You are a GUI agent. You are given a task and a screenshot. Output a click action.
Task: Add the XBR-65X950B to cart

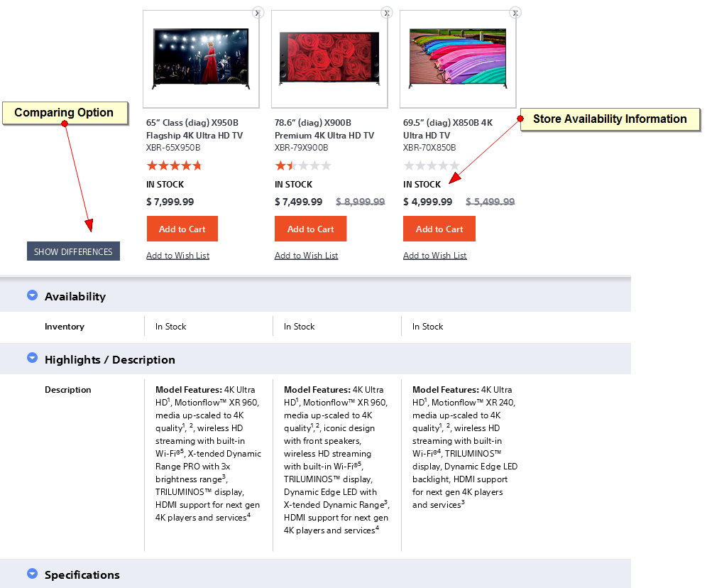(182, 229)
